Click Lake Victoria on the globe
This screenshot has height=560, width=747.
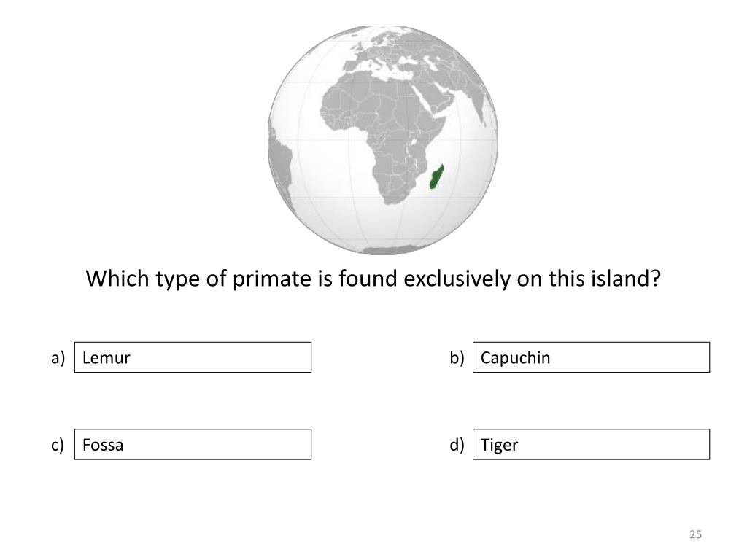point(415,141)
